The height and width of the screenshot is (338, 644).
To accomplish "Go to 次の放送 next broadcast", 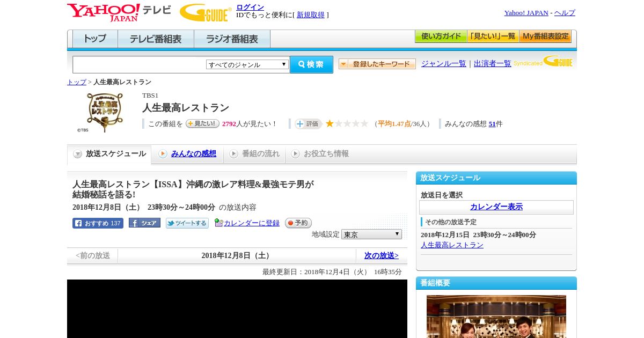I will 381,255.
